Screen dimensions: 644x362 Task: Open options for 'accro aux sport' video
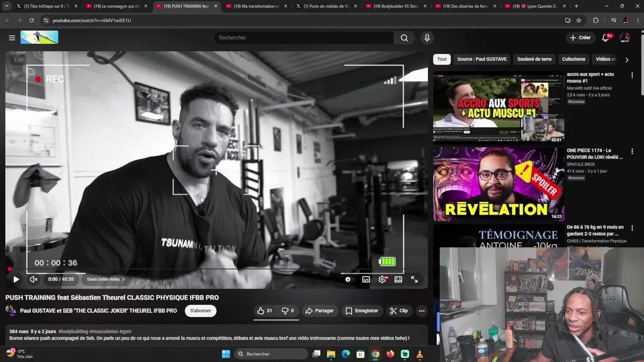pos(632,75)
